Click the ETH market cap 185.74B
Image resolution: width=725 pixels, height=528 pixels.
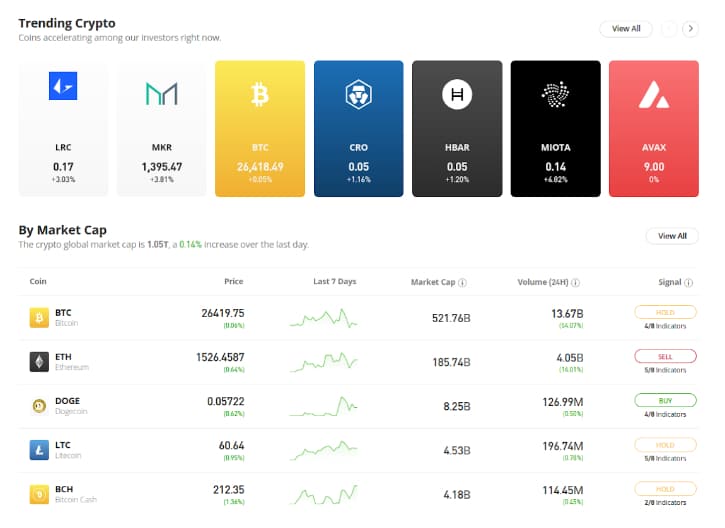(451, 362)
